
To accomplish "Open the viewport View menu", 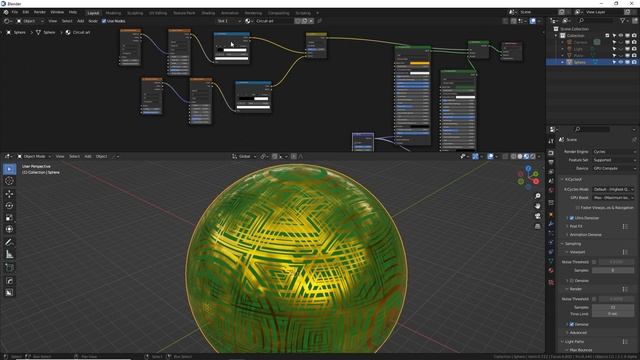I will click(60, 156).
